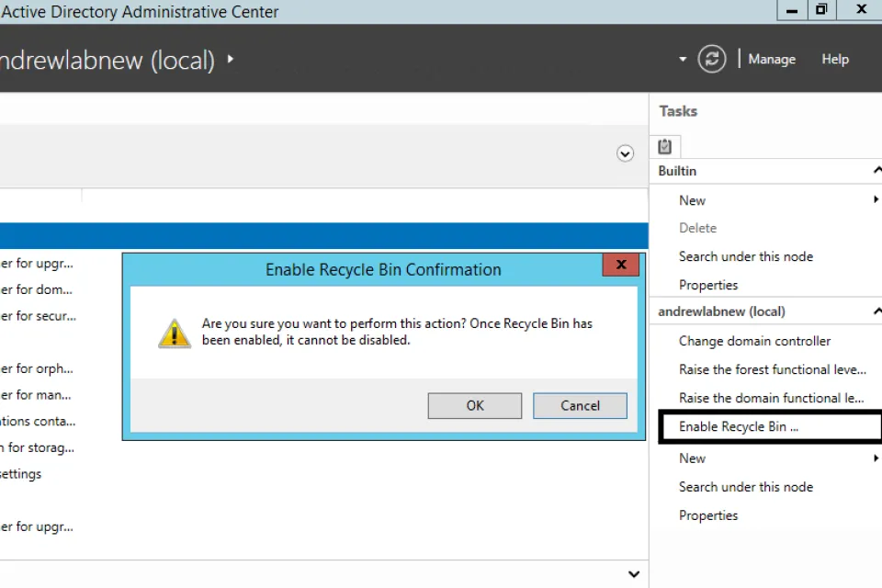
Task: Open dropdown arrow beside the refresh icon
Action: 683,60
